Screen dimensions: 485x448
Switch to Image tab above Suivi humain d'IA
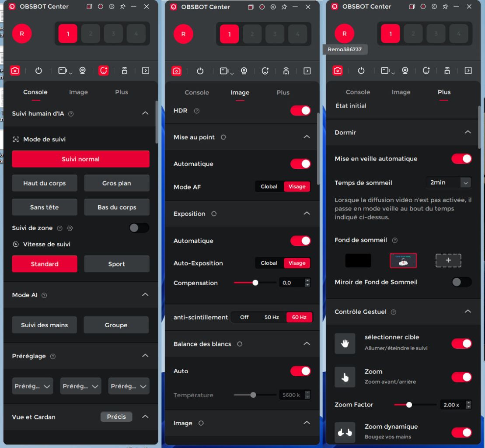78,92
